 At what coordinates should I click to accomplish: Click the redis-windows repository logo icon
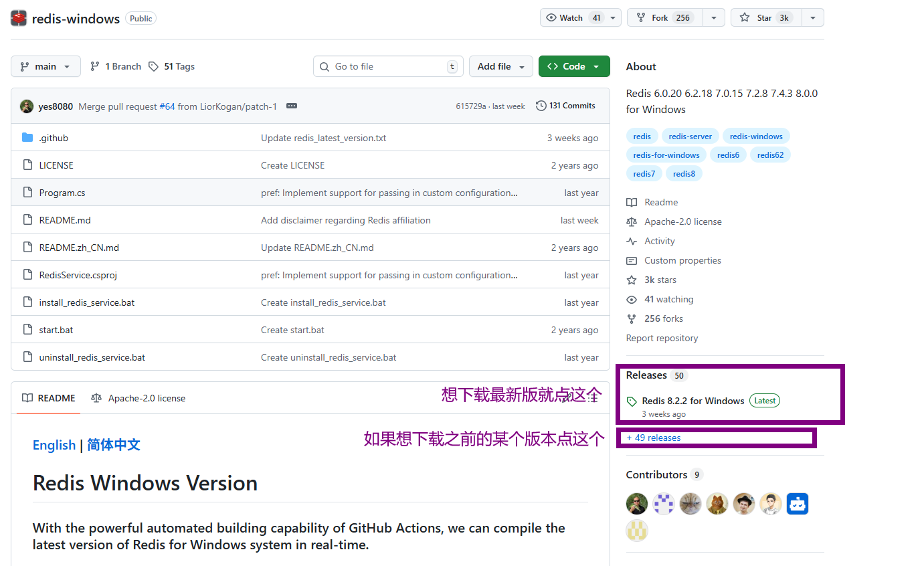click(19, 18)
